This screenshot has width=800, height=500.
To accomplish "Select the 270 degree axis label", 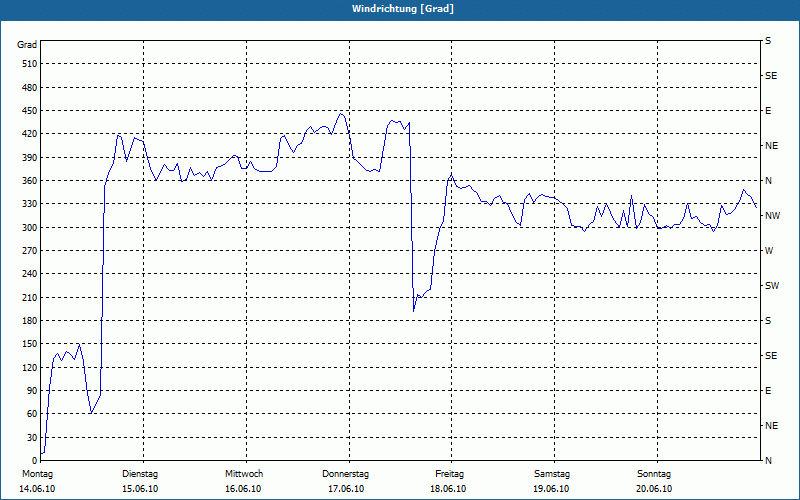I will click(x=30, y=251).
